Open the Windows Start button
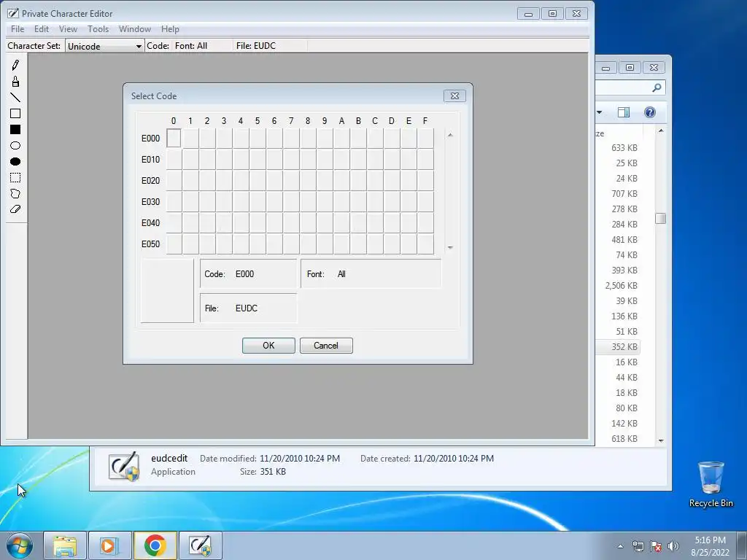 (x=20, y=545)
